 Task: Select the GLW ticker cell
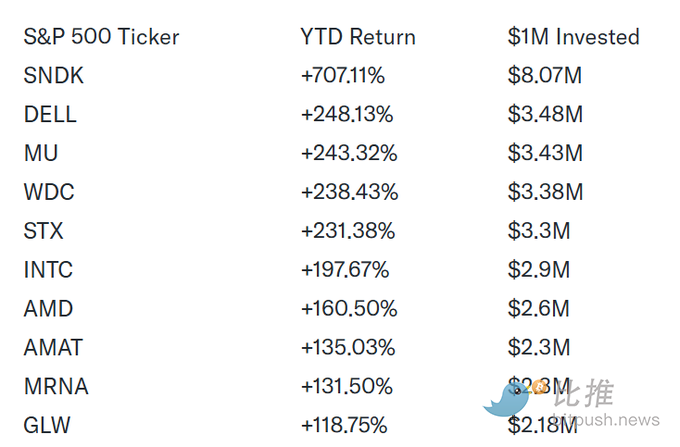(x=47, y=425)
